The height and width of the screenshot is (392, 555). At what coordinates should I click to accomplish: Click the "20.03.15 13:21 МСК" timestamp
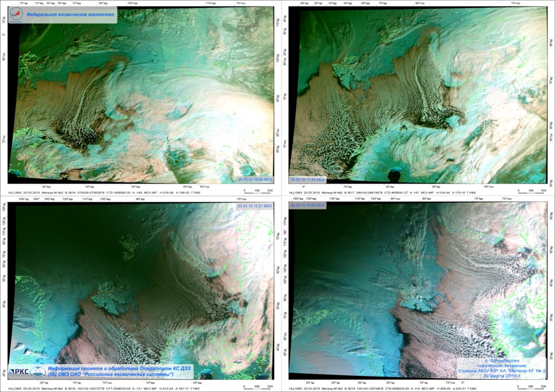click(255, 206)
